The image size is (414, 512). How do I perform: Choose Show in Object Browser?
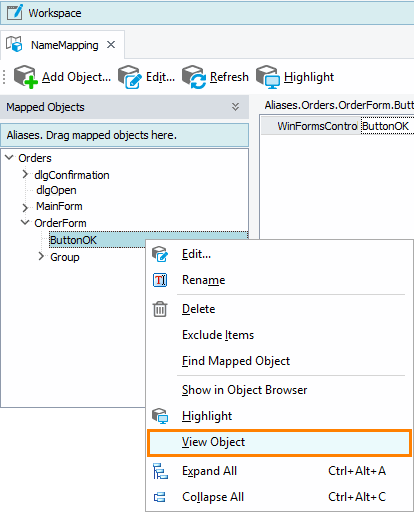(x=244, y=390)
